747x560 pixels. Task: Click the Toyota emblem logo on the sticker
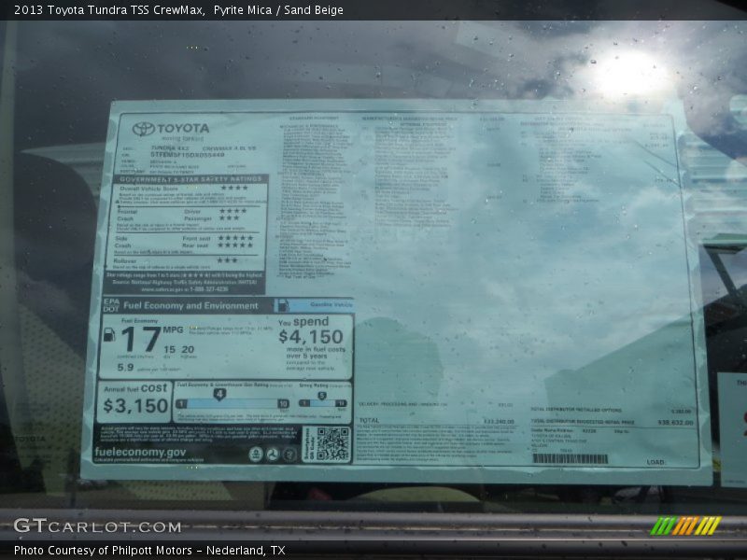[144, 129]
